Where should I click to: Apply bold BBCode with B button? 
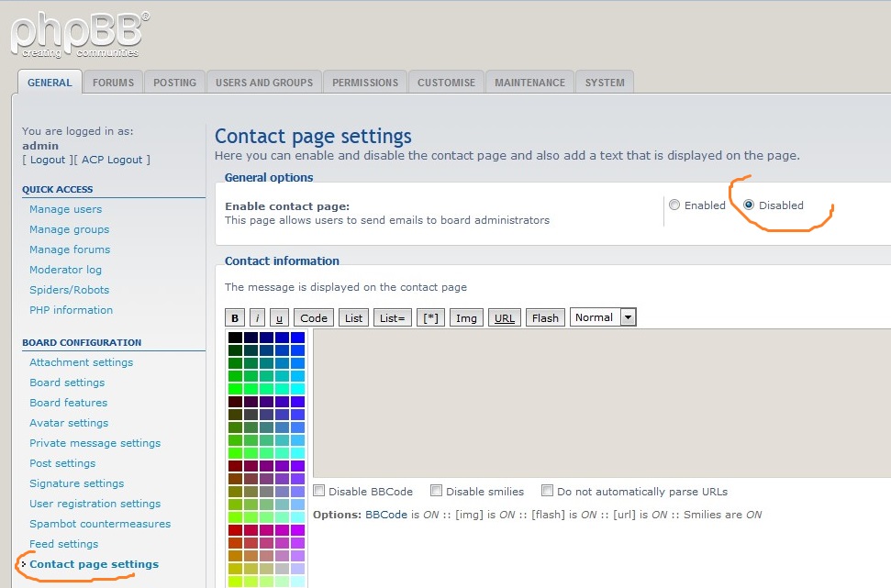(235, 318)
